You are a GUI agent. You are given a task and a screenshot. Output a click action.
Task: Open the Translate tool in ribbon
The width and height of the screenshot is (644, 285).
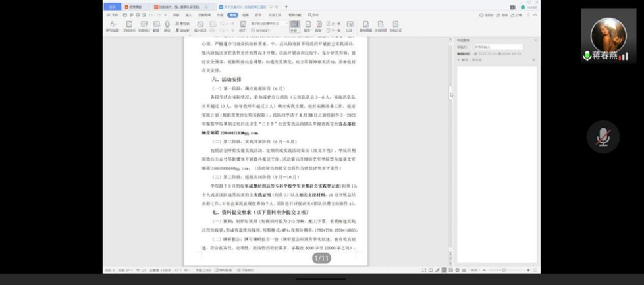click(156, 25)
